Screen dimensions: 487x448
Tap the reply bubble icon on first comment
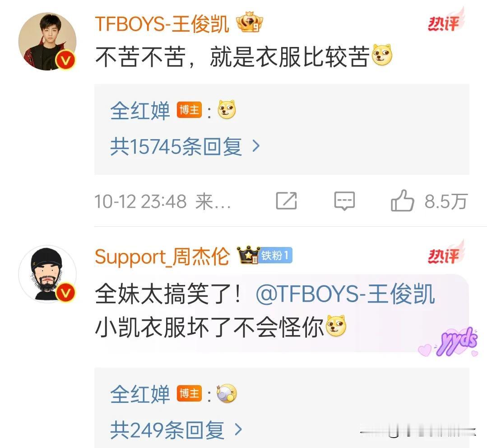click(344, 201)
